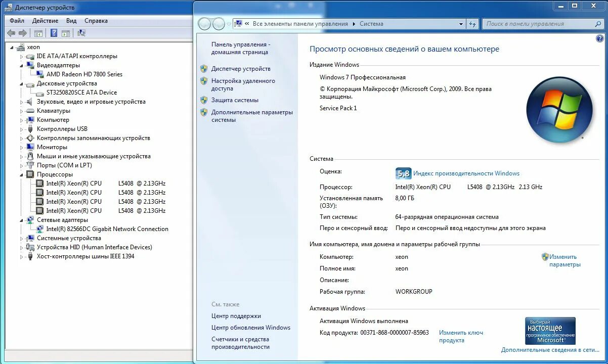The image size is (608, 364).
Task: Click Дополнительные сведения в сети link
Action: click(x=550, y=350)
